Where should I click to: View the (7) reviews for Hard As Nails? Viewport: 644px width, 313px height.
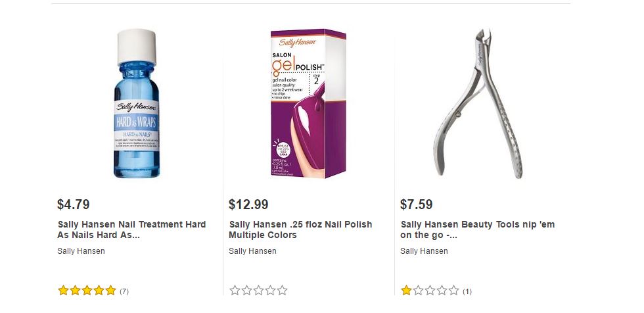coord(124,291)
